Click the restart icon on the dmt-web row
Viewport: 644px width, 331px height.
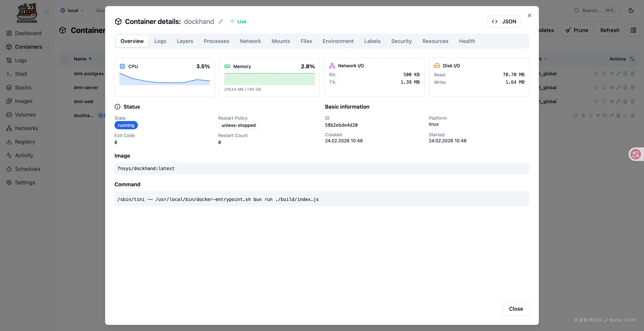click(x=604, y=101)
